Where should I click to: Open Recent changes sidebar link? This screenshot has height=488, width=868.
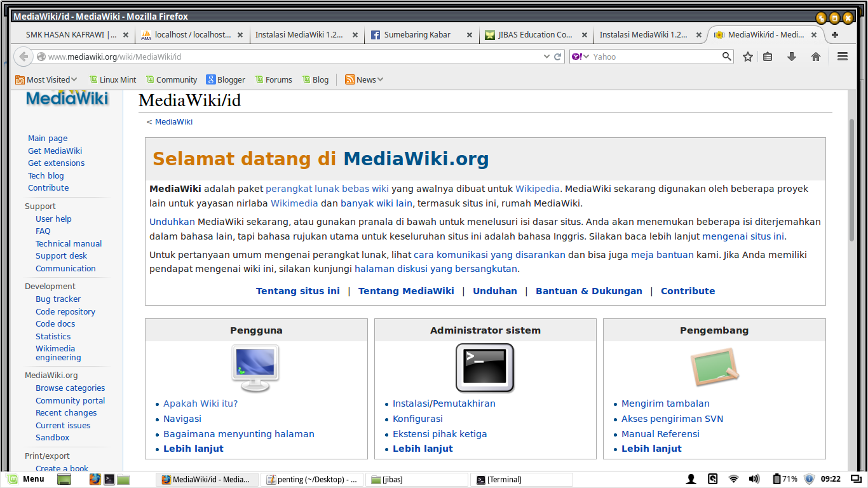[x=66, y=412]
